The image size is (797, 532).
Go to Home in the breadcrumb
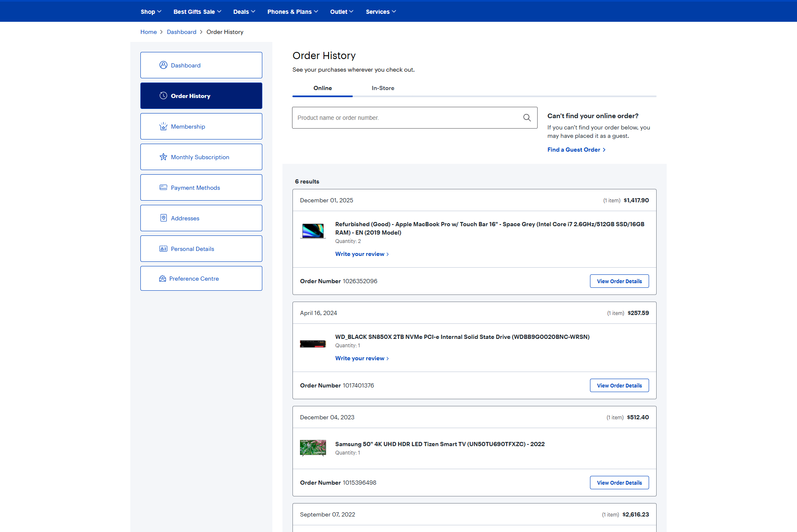(148, 32)
